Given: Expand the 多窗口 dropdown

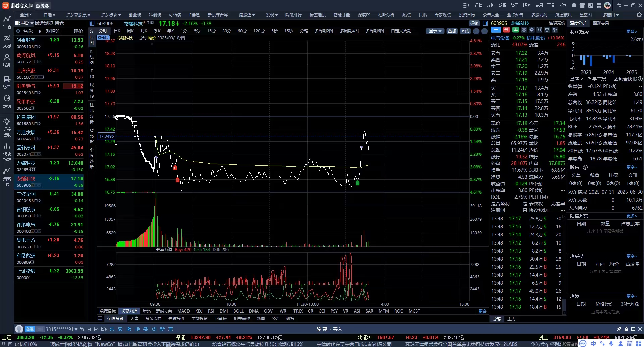Looking at the screenshot, I should pyautogui.click(x=611, y=15).
